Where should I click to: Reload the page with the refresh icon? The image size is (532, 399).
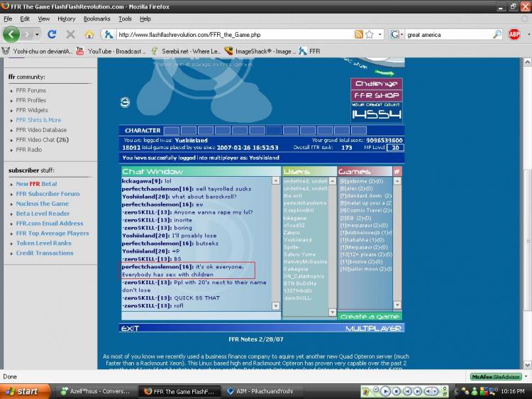[x=52, y=34]
